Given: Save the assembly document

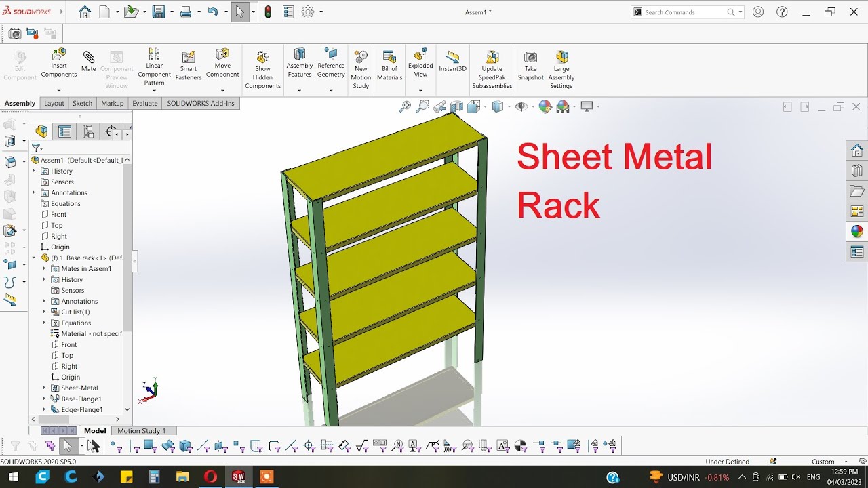Looking at the screenshot, I should coord(159,12).
